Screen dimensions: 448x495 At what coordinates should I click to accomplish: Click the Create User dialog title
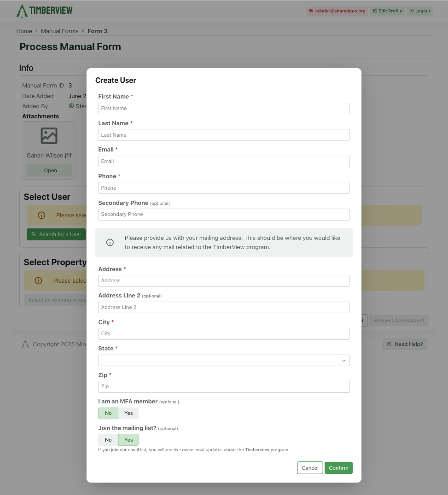(116, 81)
